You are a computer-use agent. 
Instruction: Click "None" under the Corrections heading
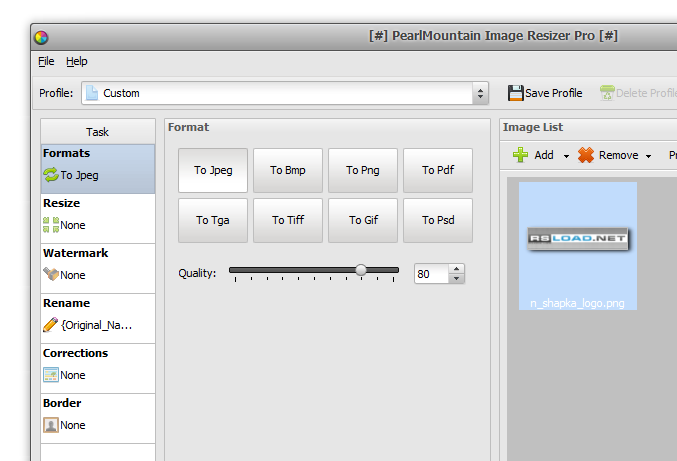click(73, 376)
